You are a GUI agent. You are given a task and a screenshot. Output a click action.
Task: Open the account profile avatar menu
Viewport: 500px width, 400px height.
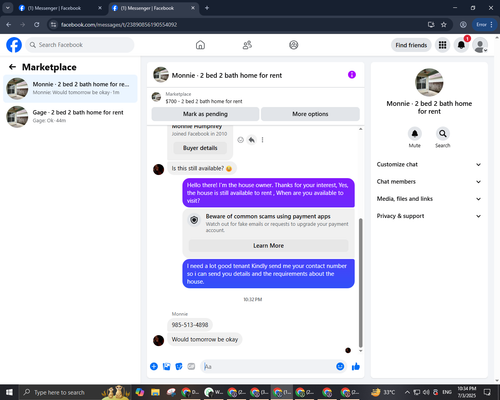tap(480, 45)
